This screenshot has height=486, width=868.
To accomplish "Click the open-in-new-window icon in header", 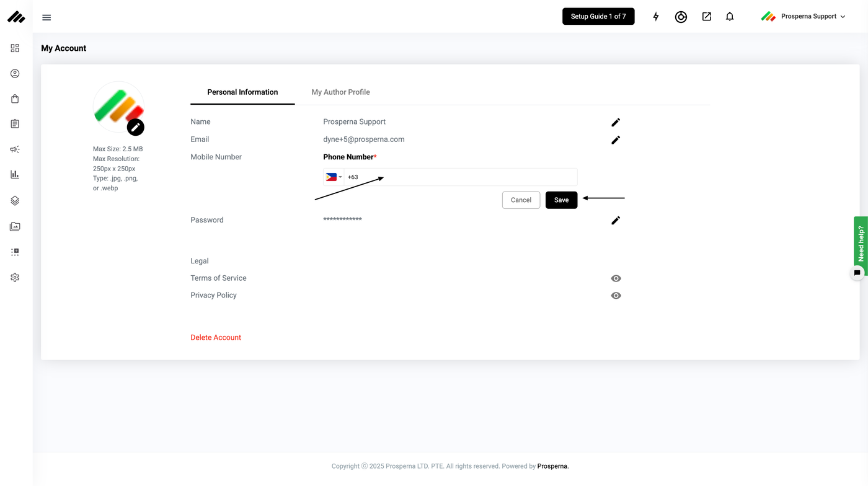I will [707, 17].
